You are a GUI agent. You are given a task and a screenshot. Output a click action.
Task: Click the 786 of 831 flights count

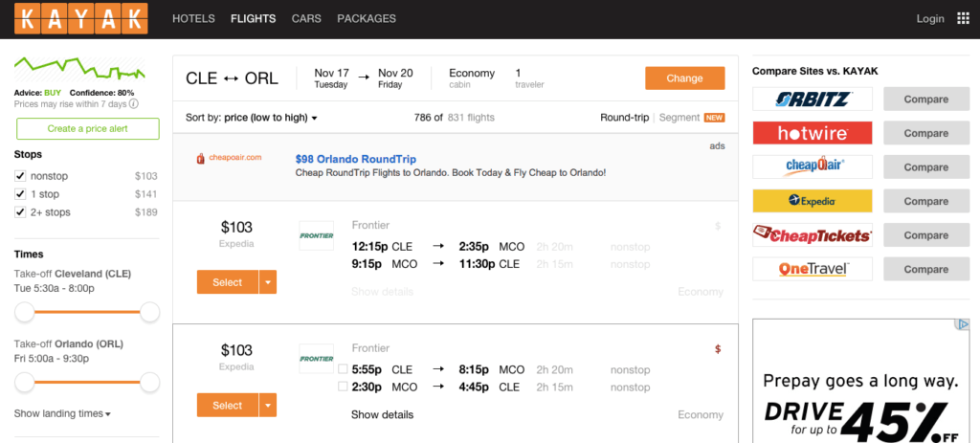tap(454, 118)
